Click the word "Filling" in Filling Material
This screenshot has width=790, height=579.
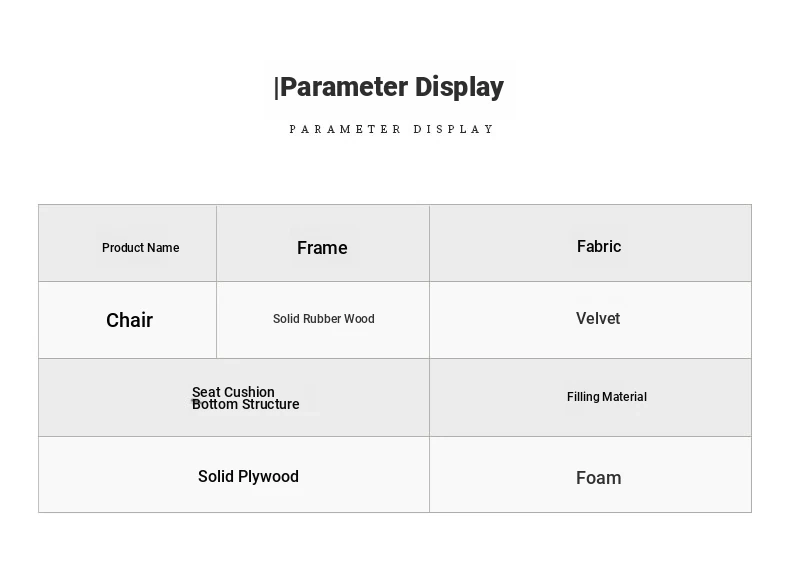coord(583,397)
